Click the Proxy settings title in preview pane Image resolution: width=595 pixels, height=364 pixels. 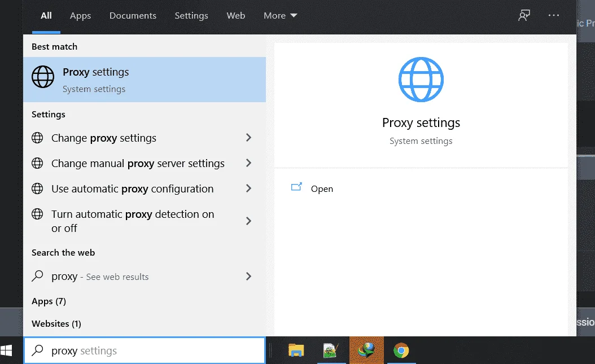point(421,123)
